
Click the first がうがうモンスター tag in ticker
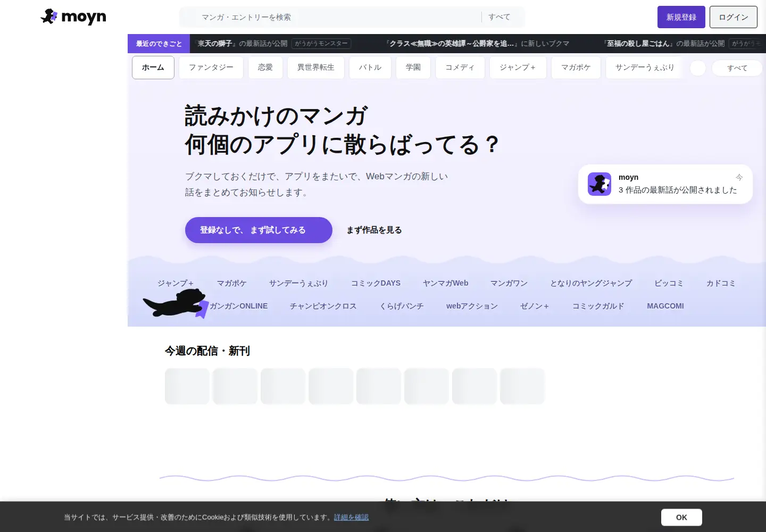coord(321,44)
